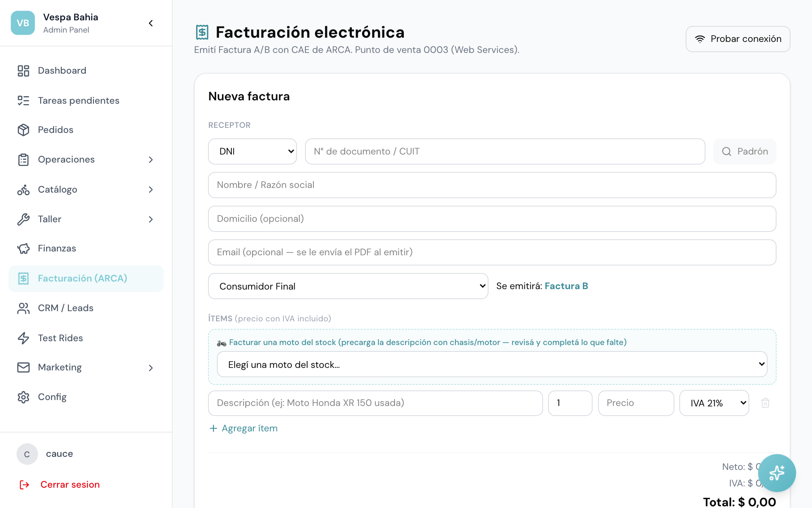Click the RECEPTOR section label
812x508 pixels.
pyautogui.click(x=229, y=125)
